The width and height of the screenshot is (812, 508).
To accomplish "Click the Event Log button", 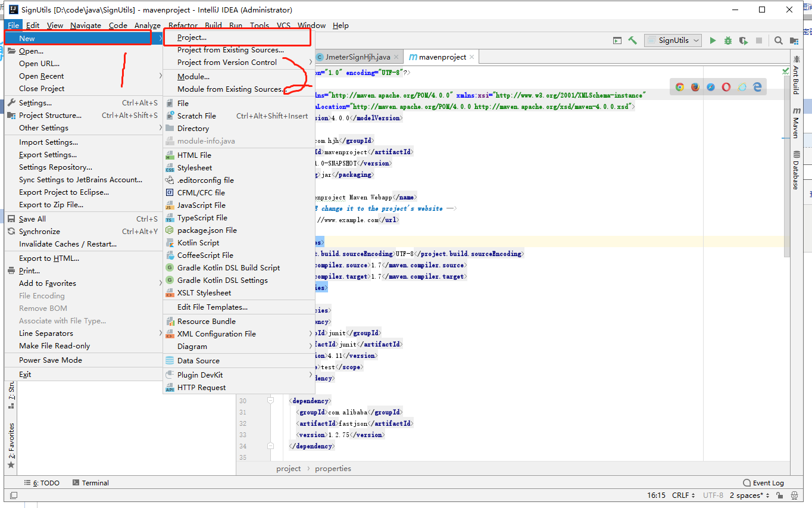I will pos(763,483).
